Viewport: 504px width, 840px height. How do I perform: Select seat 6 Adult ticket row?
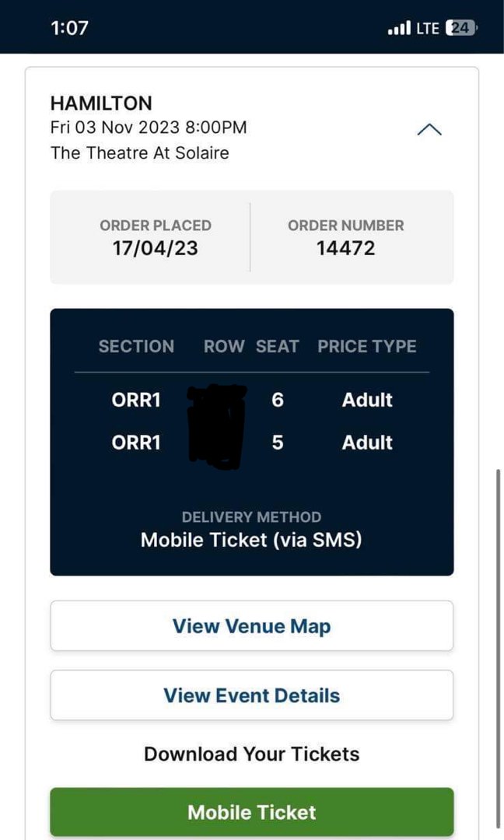tap(251, 400)
